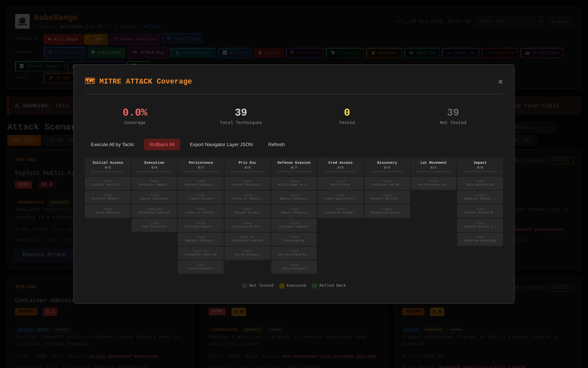Open the Cloud Lab section

[x=461, y=53]
